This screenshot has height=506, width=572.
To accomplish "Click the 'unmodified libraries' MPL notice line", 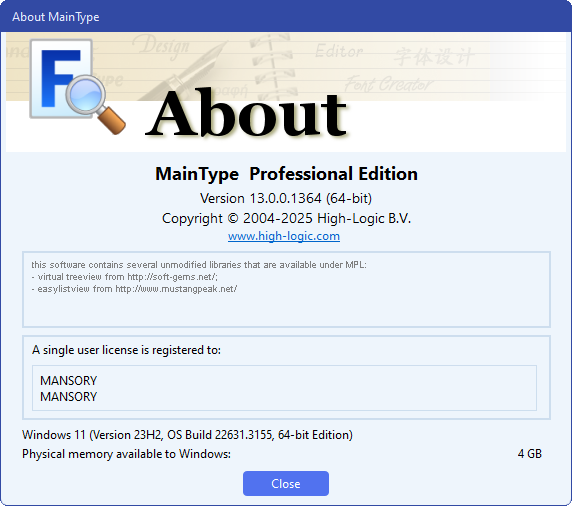I will click(x=199, y=264).
